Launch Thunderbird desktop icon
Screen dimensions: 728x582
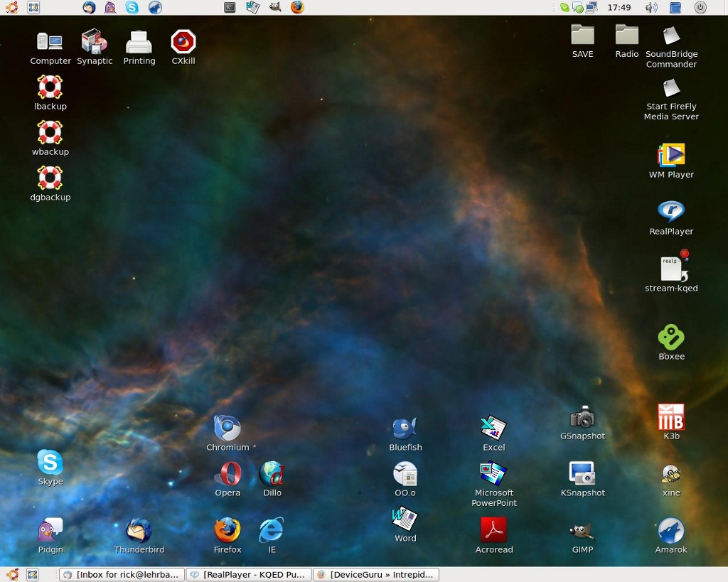[x=139, y=530]
